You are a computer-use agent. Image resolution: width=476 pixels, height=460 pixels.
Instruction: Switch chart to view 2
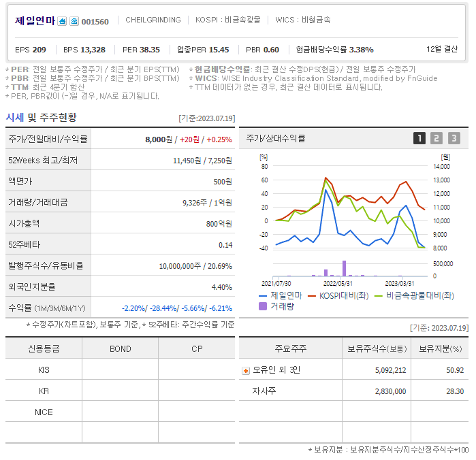click(437, 138)
